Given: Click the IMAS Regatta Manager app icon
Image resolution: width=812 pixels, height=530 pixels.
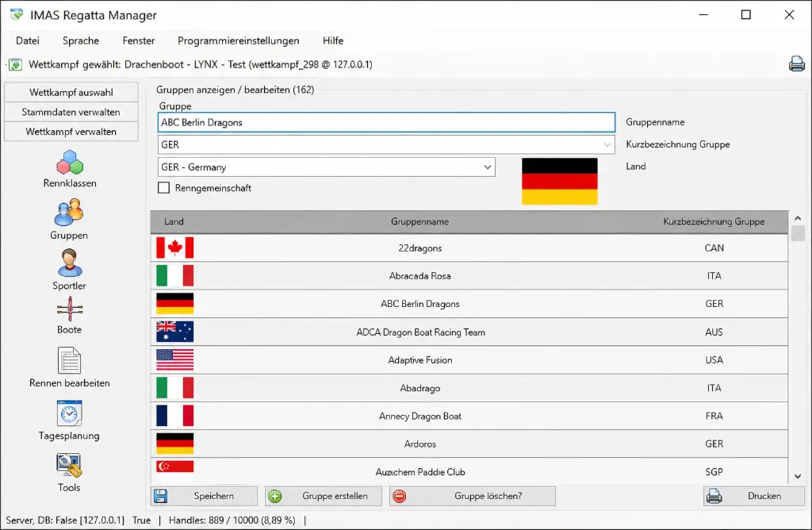Looking at the screenshot, I should pyautogui.click(x=17, y=14).
